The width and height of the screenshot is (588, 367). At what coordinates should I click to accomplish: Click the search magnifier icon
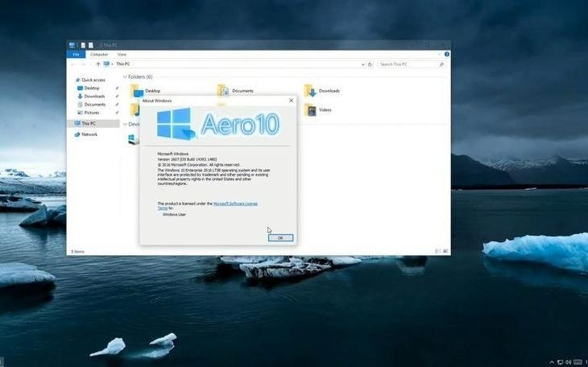pos(441,64)
